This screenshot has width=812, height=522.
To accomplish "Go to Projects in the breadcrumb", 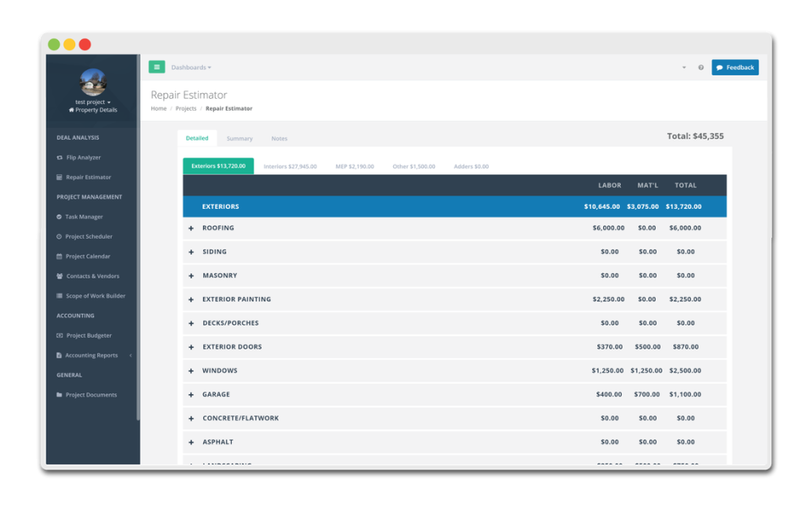I will click(x=186, y=109).
